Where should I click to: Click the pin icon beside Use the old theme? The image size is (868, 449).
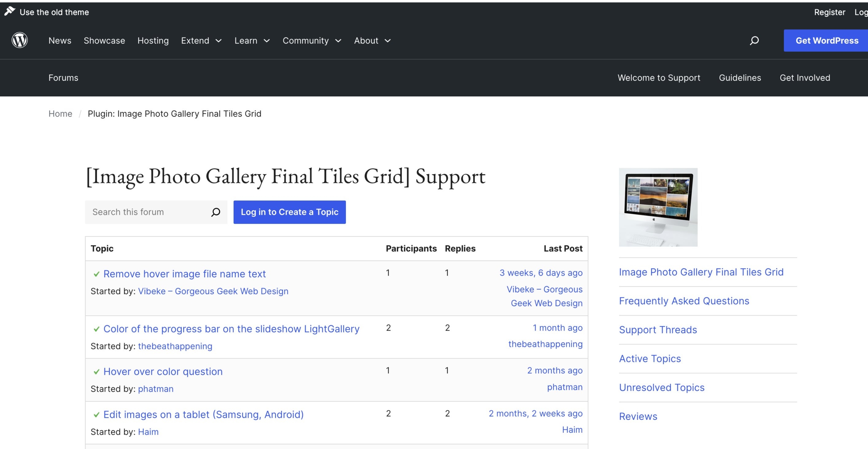pyautogui.click(x=9, y=11)
